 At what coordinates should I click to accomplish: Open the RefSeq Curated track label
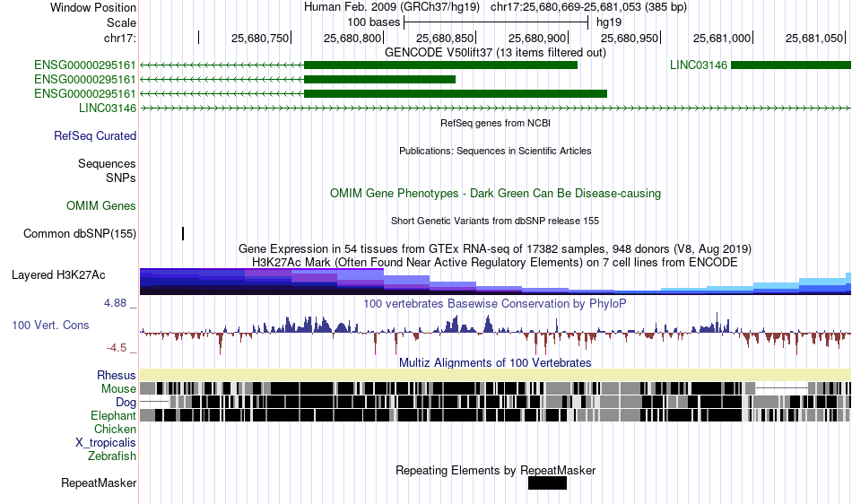[94, 135]
